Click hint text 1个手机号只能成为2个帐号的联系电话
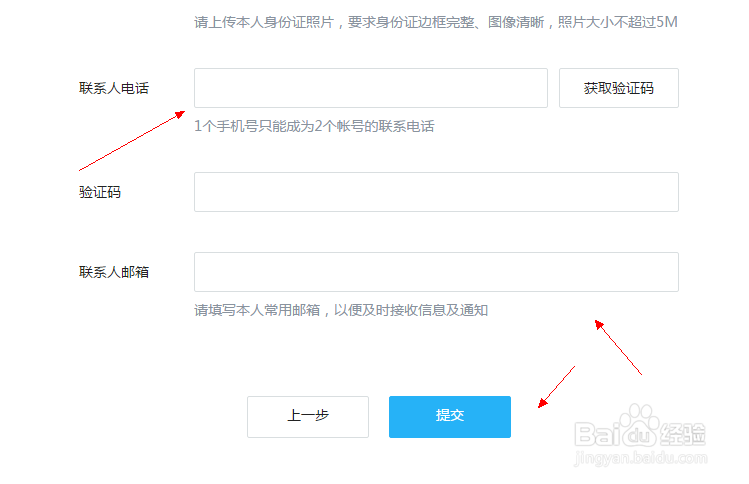 click(x=314, y=126)
